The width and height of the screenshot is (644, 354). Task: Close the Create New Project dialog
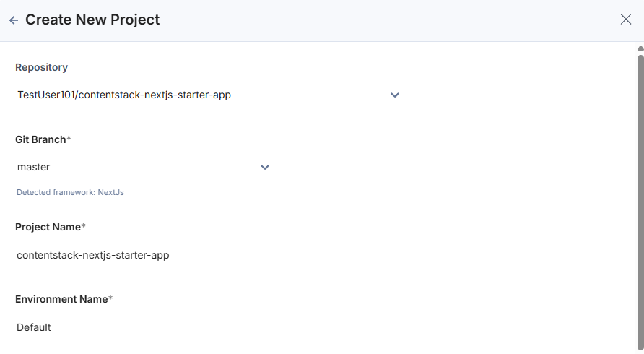point(625,20)
